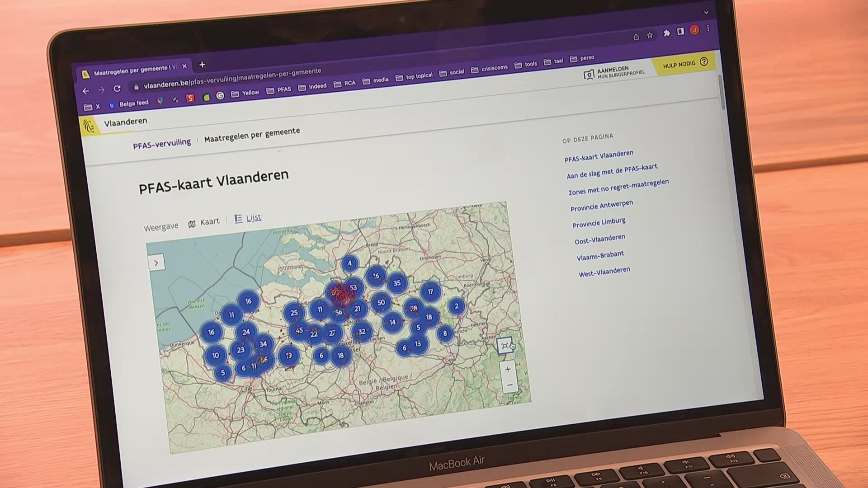868x488 pixels.
Task: Bookmark page with the star icon
Action: 650,35
